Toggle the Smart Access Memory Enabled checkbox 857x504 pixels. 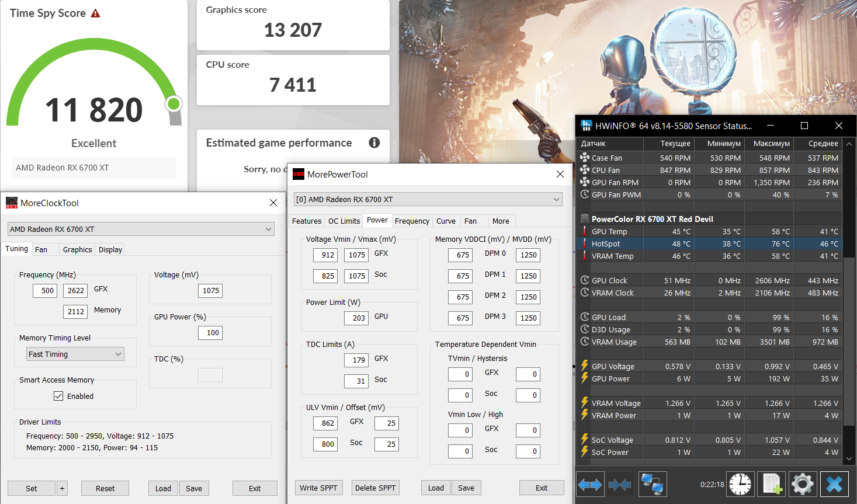(58, 396)
